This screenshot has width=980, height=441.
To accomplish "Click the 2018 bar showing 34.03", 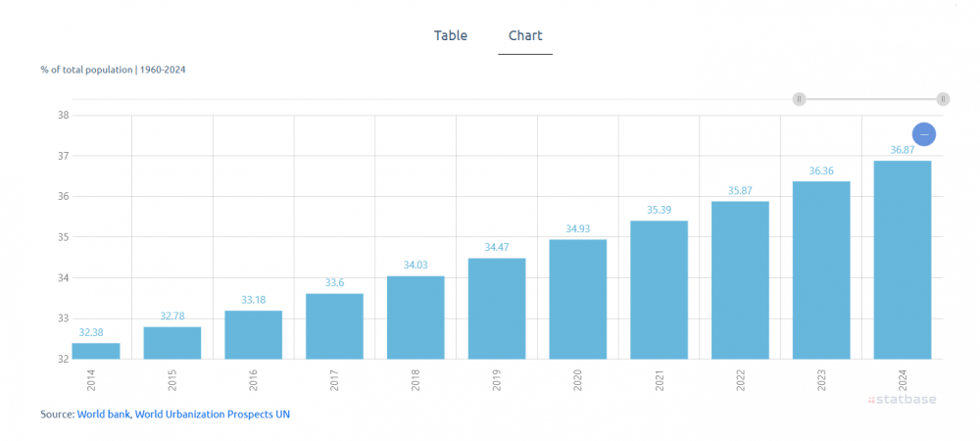I will 416,317.
